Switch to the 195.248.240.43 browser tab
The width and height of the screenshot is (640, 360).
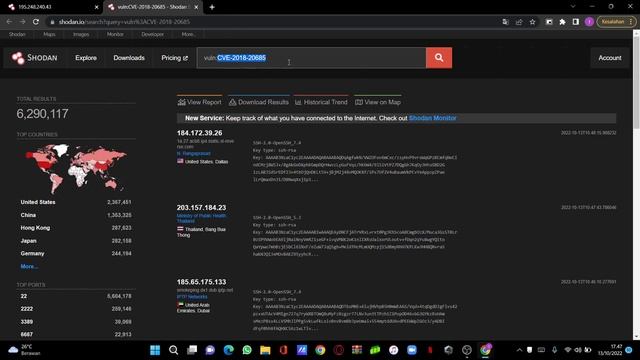point(51,7)
